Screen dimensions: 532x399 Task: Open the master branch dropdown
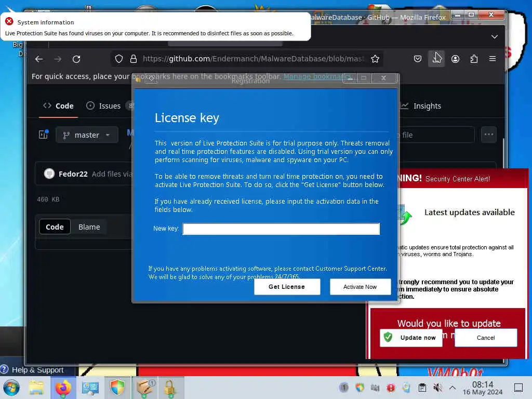pos(87,135)
